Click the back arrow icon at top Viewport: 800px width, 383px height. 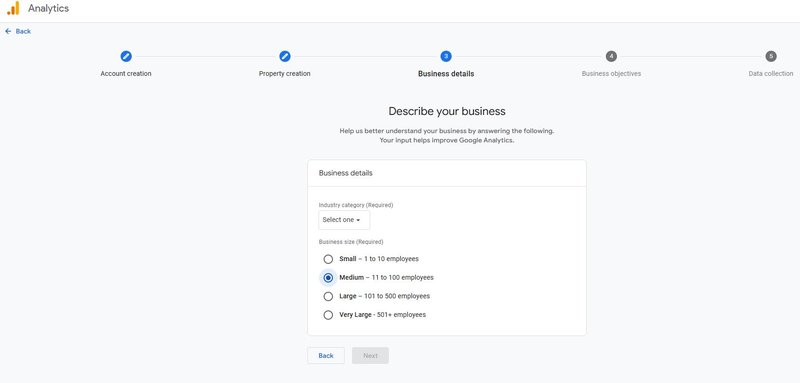(x=8, y=31)
